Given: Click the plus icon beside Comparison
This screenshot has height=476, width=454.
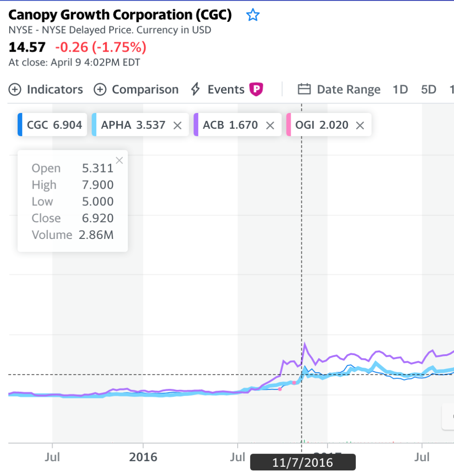Looking at the screenshot, I should click(x=100, y=90).
